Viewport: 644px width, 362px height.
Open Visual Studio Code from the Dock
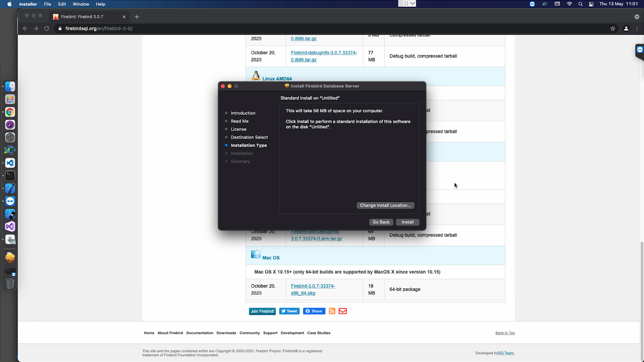click(10, 163)
